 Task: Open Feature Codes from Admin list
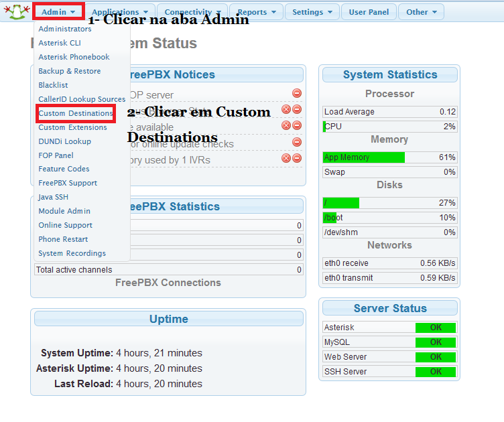coord(64,169)
